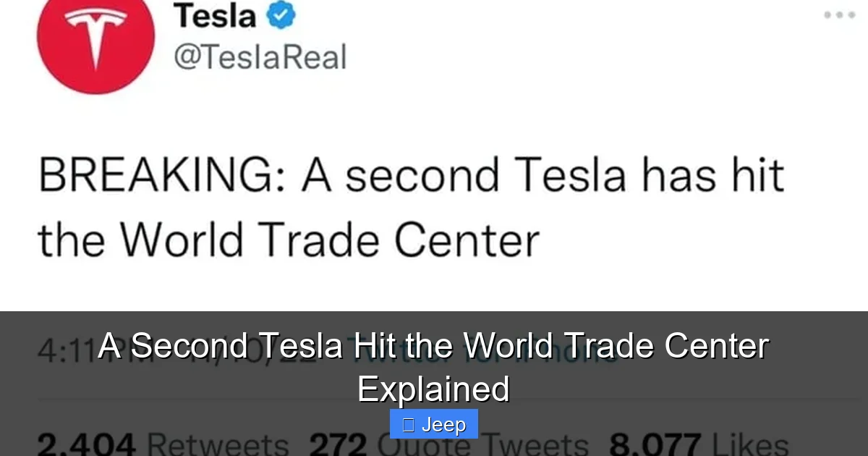Click the Jeep button below the title
The width and height of the screenshot is (868, 456).
(x=433, y=424)
